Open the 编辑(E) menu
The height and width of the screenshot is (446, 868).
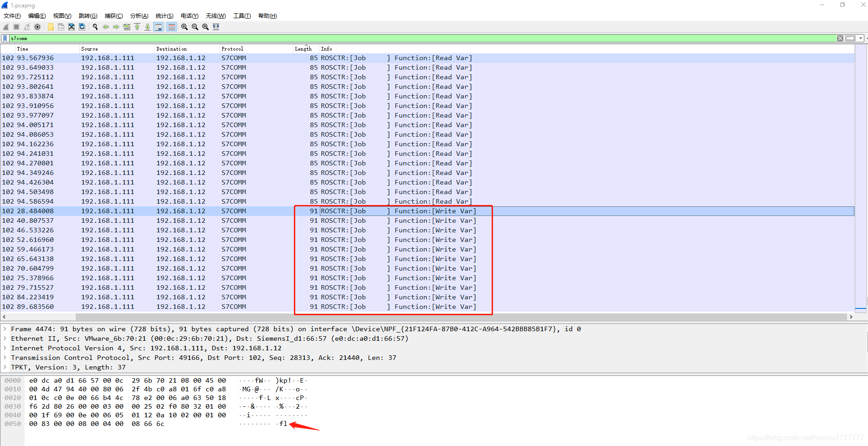click(37, 16)
